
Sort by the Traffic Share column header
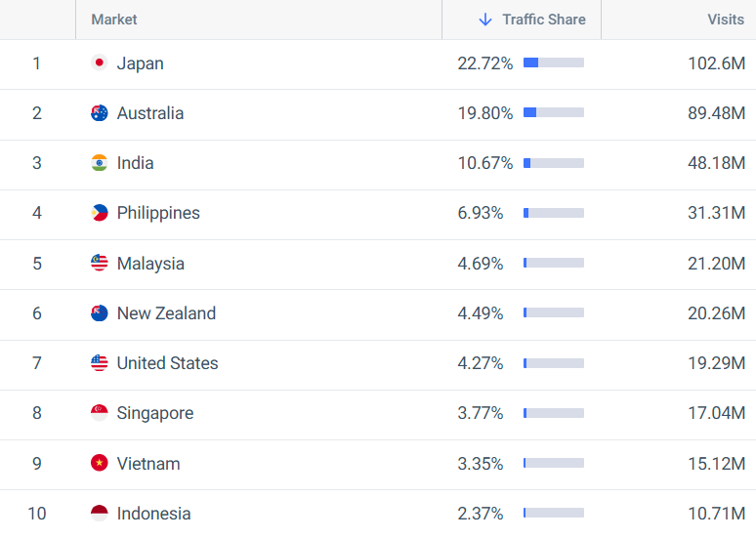coord(544,20)
